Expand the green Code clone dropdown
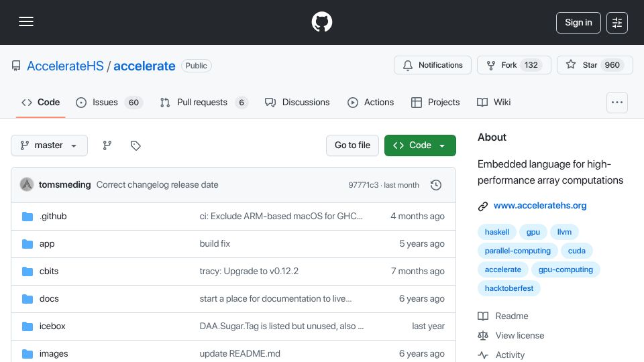Image resolution: width=644 pixels, height=362 pixels. pyautogui.click(x=420, y=145)
